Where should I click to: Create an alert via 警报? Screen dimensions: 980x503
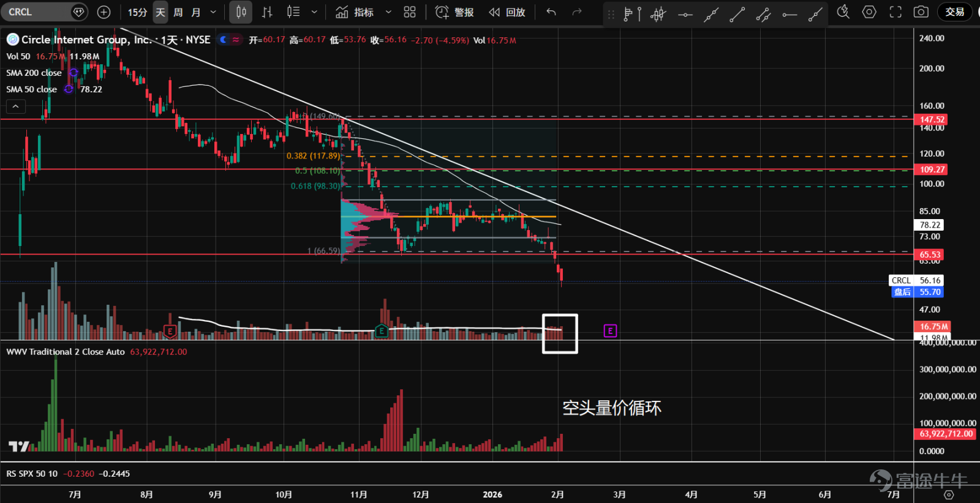[454, 12]
